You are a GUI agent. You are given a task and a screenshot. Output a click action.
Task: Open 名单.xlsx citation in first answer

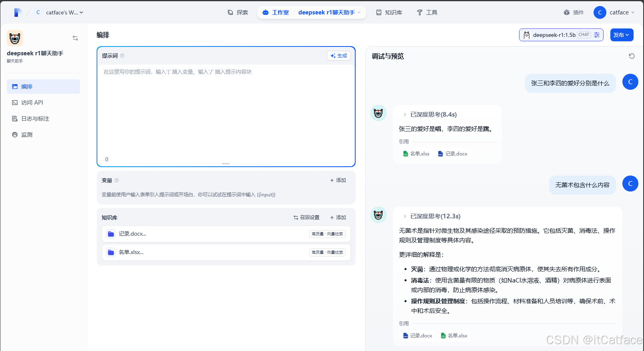416,154
